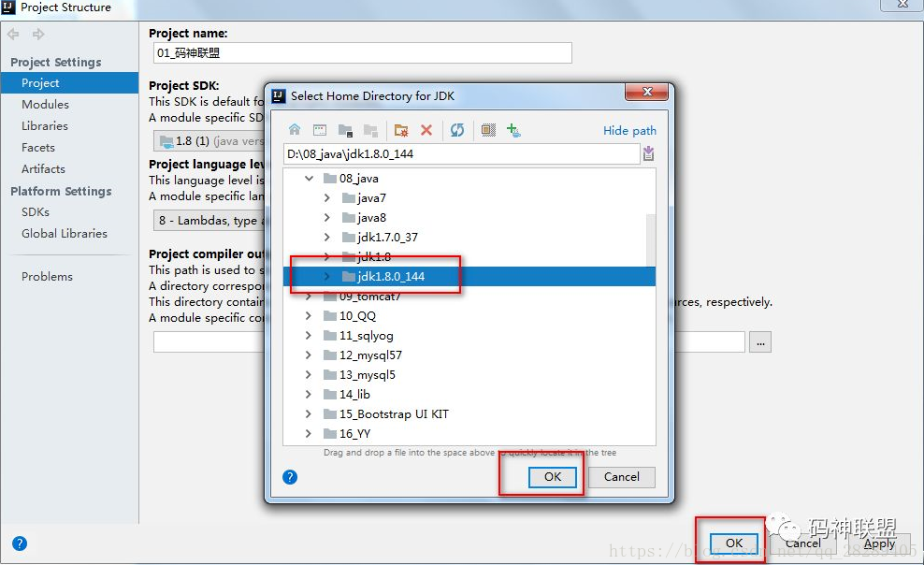Select the java8 folder row
This screenshot has height=565, width=924.
click(x=469, y=217)
